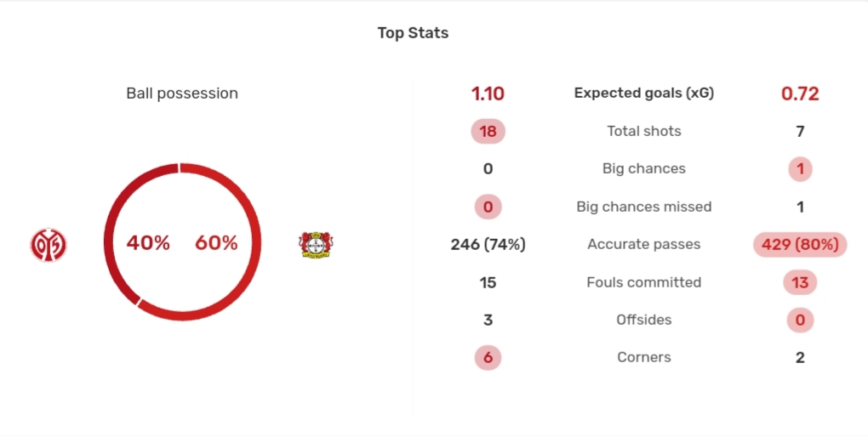Screen dimensions: 868x443
Task: Click the Total shots label
Action: click(x=644, y=131)
